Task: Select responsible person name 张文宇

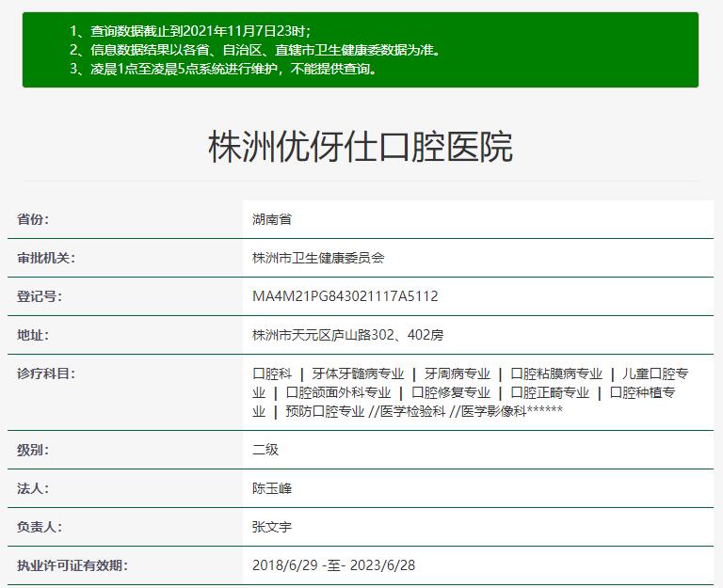Action: [x=272, y=527]
